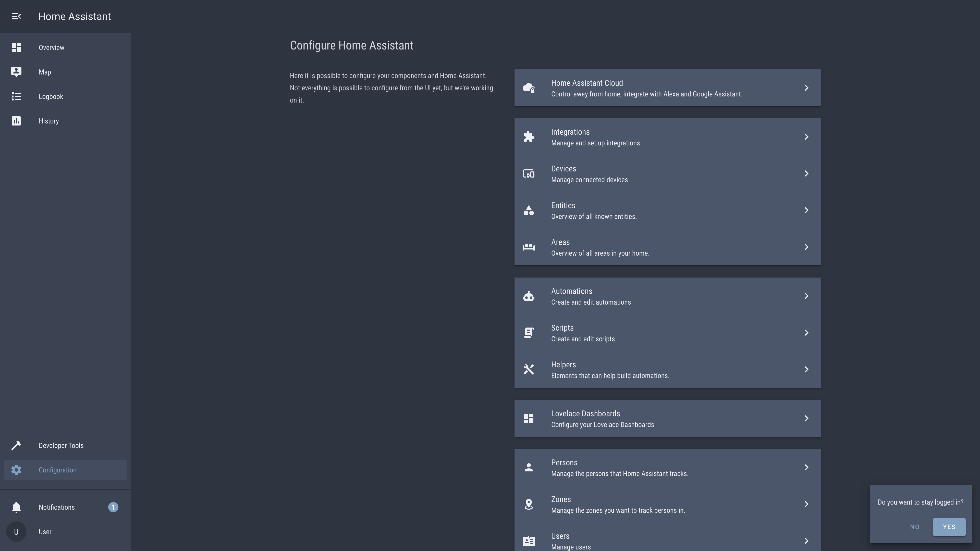
Task: Click the History chart icon
Action: click(x=16, y=121)
